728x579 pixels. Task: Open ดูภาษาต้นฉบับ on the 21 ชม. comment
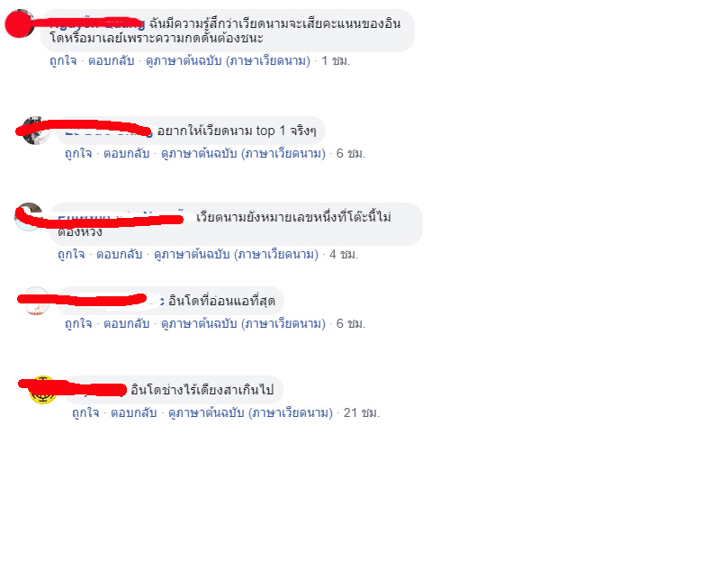250,412
